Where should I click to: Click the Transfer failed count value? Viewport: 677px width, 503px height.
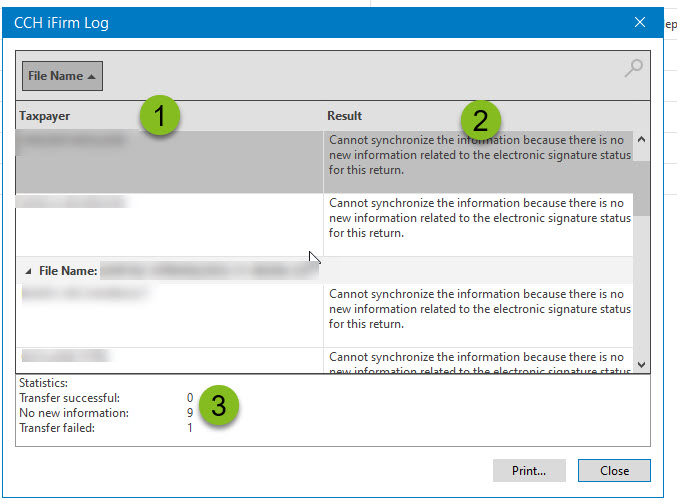189,428
